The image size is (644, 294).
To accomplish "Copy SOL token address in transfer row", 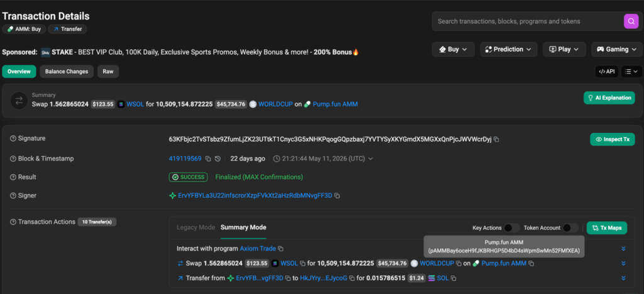I will coord(453,278).
